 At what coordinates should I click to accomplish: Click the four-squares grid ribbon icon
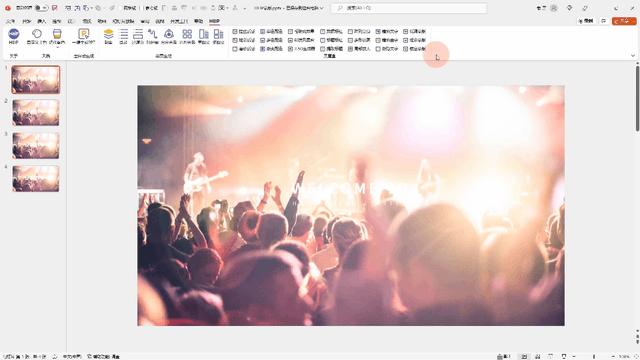coord(187,34)
